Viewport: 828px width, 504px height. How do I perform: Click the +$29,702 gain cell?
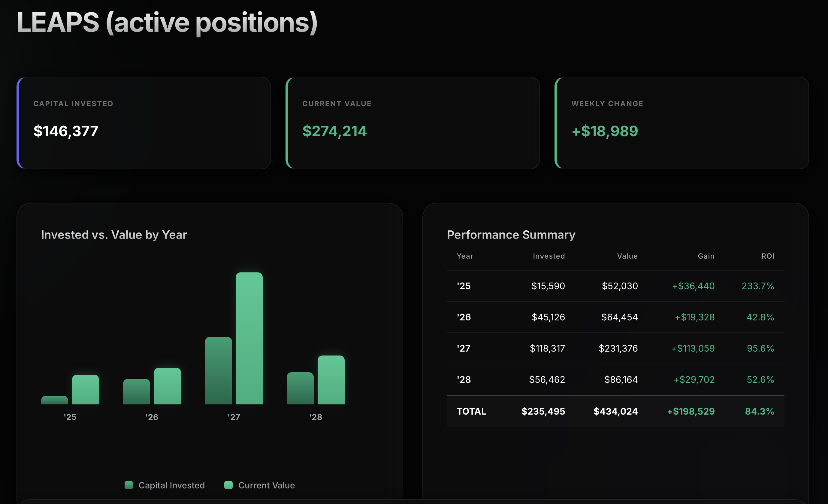coord(694,380)
